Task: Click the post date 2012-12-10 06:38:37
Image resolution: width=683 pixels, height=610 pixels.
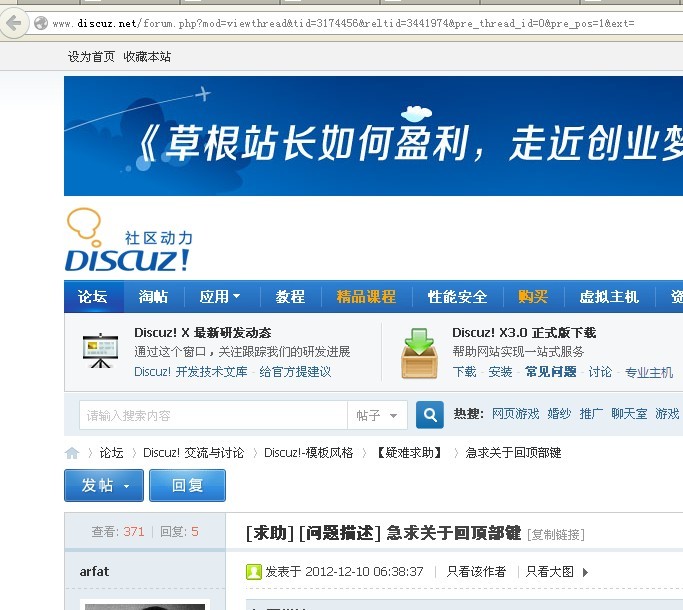Action: click(364, 572)
